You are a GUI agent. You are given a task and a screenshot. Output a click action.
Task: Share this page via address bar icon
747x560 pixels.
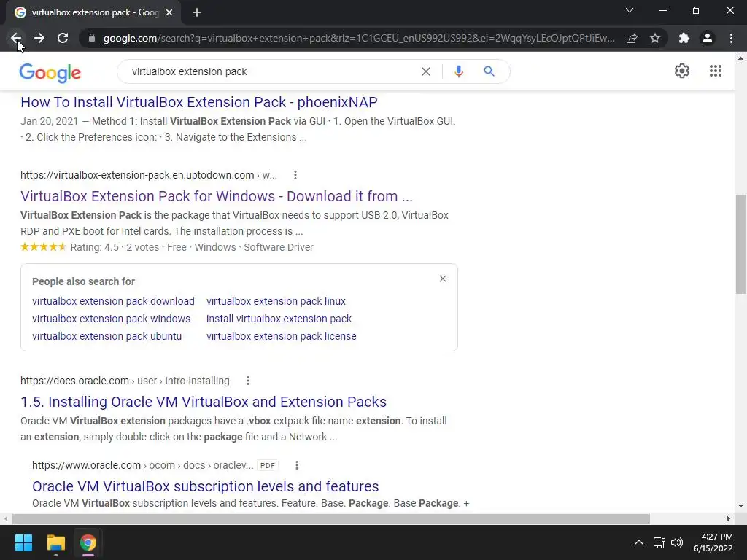632,38
